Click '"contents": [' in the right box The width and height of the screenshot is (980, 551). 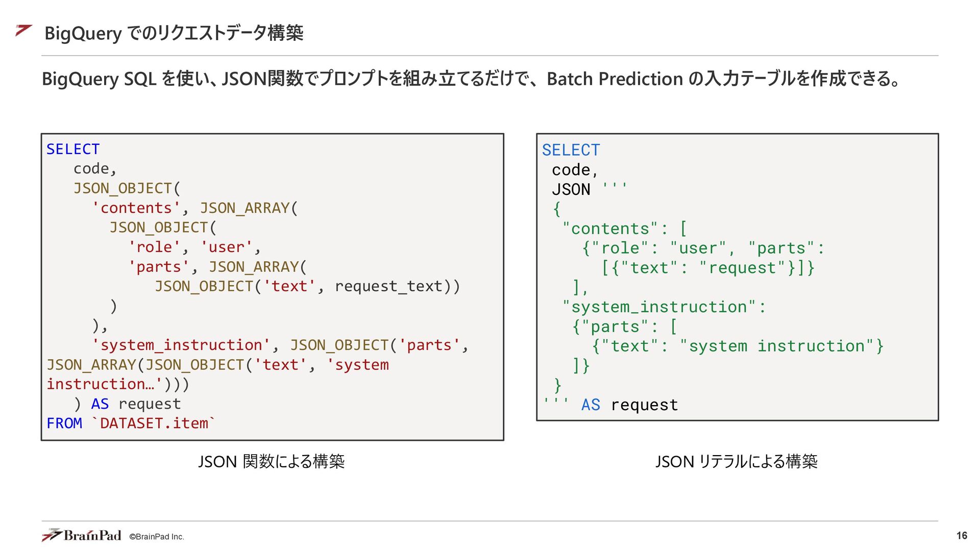[x=625, y=229]
